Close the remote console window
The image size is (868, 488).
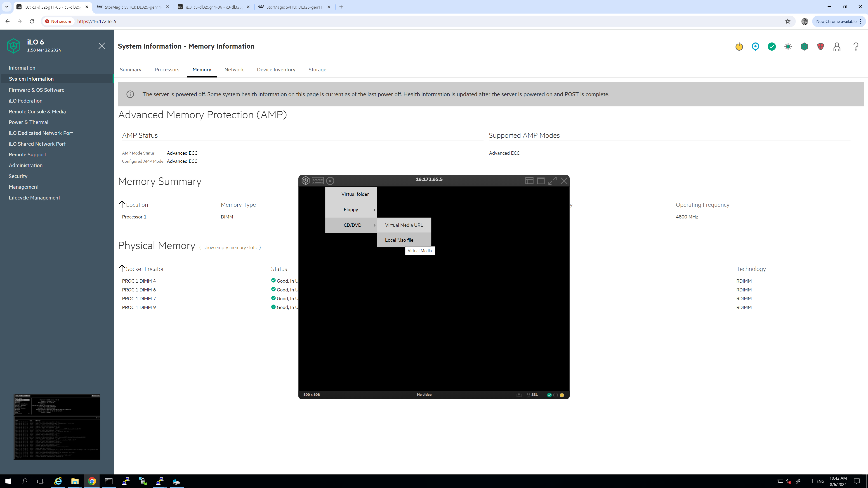click(564, 181)
